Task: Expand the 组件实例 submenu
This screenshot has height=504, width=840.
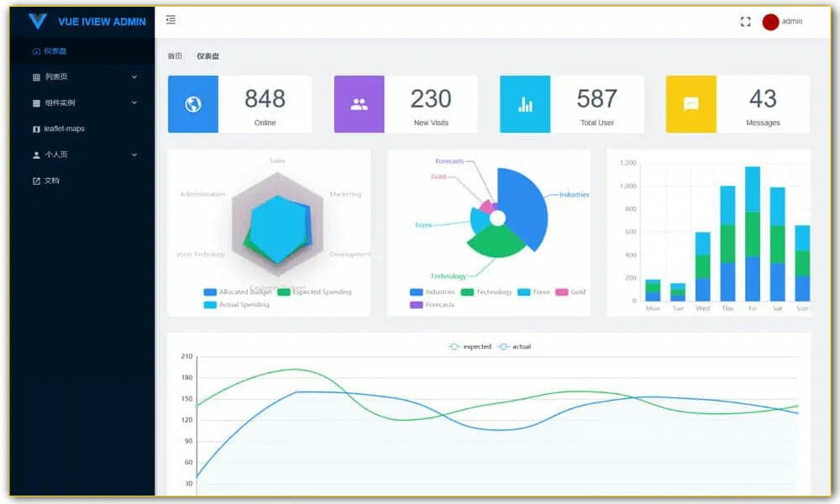Action: click(134, 102)
